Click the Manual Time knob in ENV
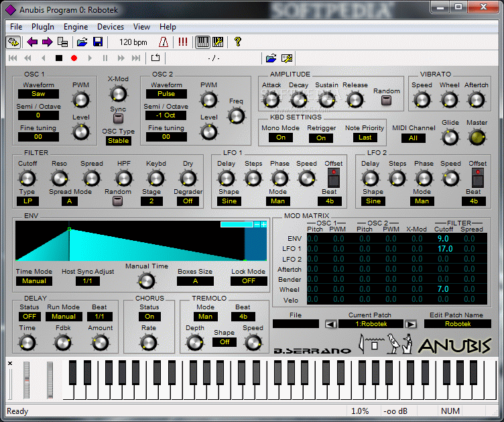Screen dimensions: 504x422 click(147, 281)
